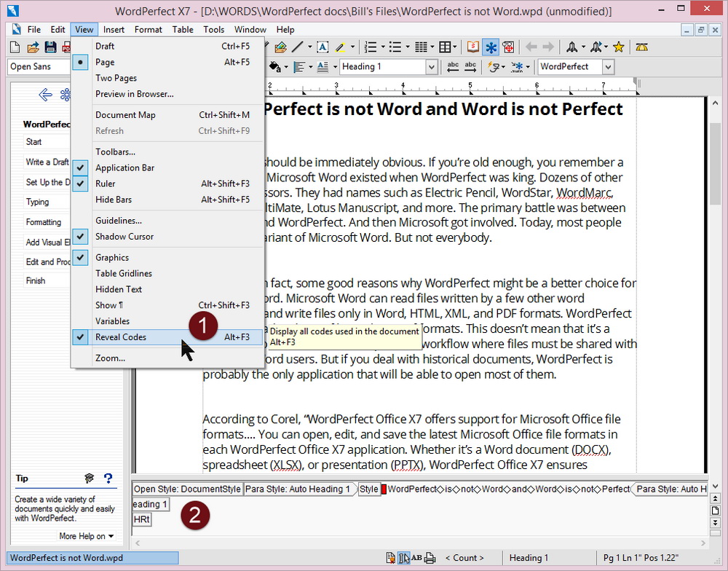Open the highlighter color dropdown arrow
The image size is (728, 571).
pos(352,47)
